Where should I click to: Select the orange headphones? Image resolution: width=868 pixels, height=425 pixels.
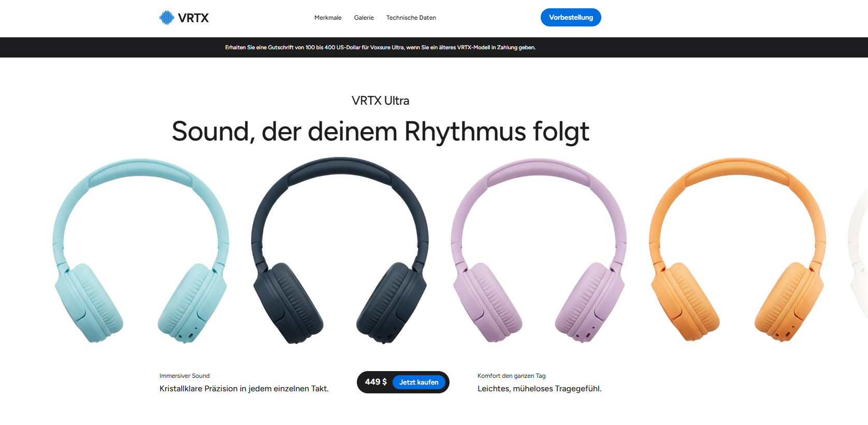tap(737, 251)
